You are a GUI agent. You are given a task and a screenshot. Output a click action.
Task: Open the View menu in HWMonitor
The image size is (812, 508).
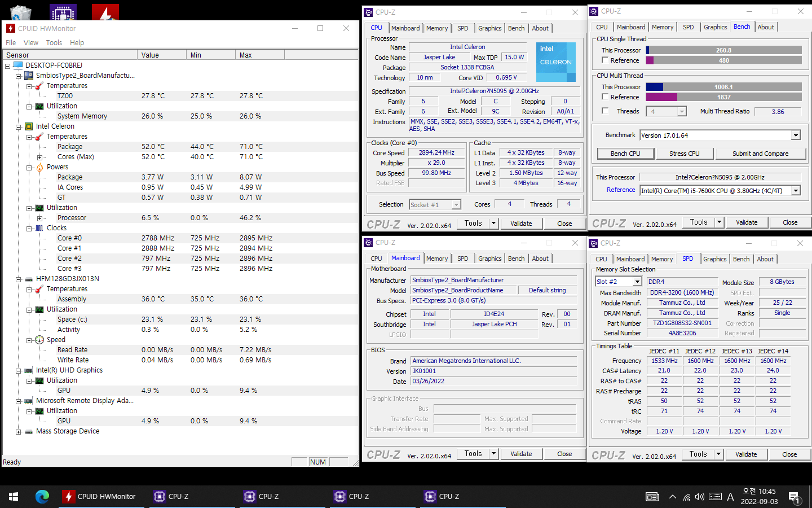click(x=31, y=43)
